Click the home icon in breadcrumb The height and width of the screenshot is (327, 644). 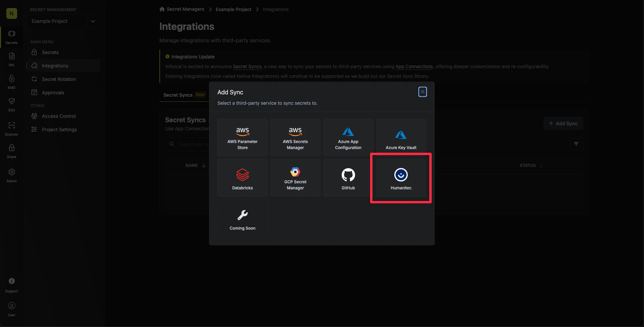point(162,9)
